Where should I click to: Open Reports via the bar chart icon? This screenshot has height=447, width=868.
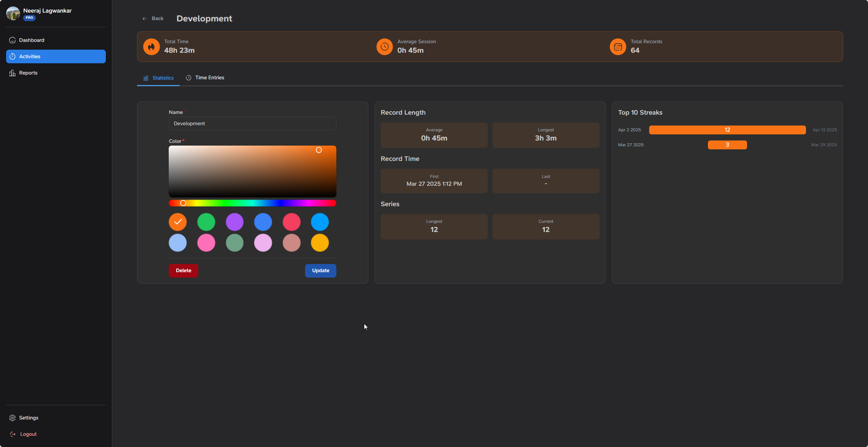pyautogui.click(x=12, y=73)
